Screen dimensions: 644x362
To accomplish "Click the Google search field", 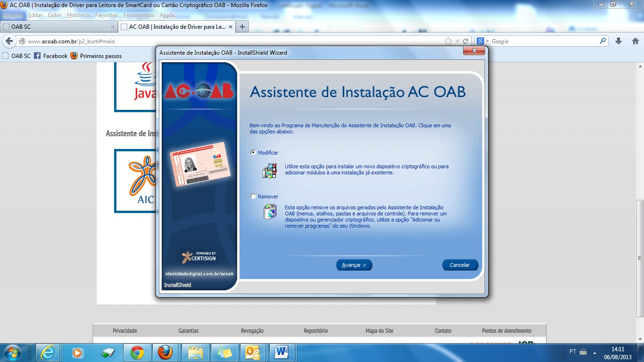I will coord(545,41).
